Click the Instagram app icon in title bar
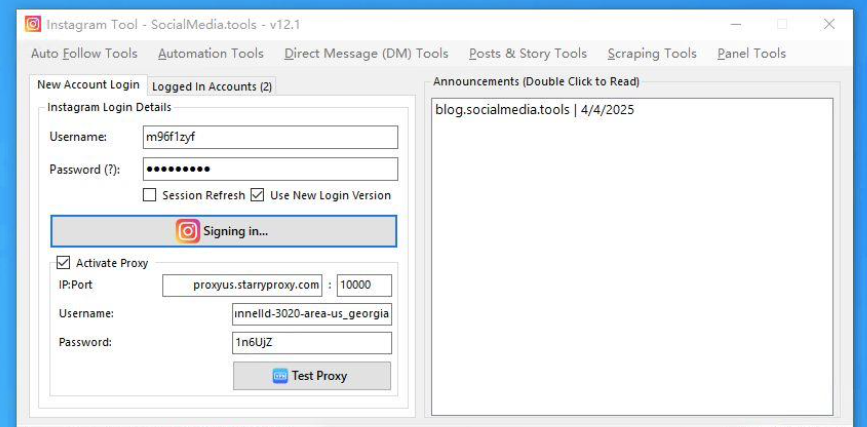 click(x=33, y=24)
